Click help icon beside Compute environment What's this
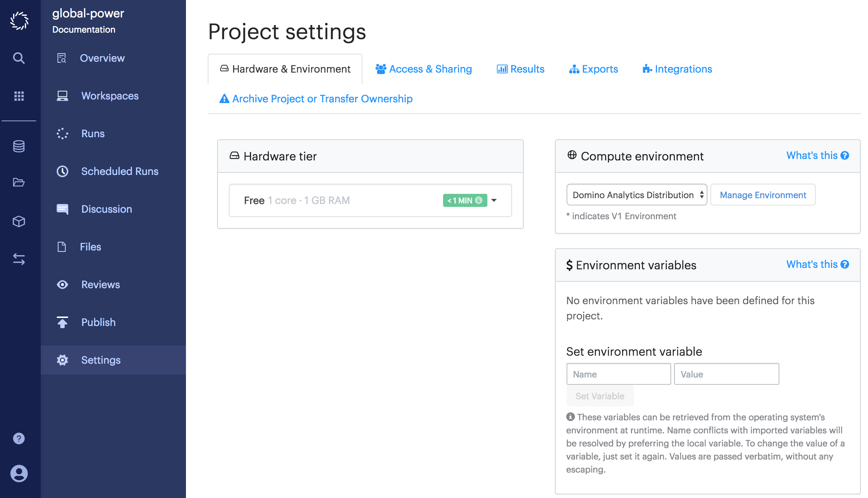868x498 pixels. [845, 155]
